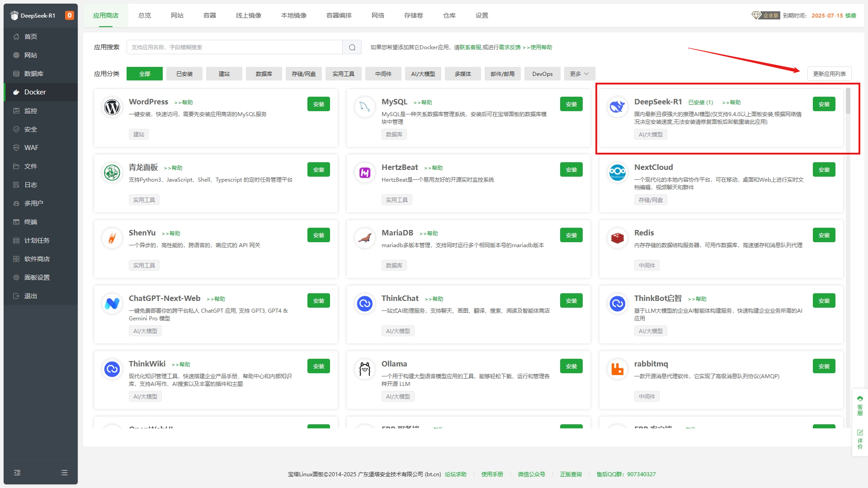
Task: Open the 正版查询 footer link
Action: [x=571, y=474]
